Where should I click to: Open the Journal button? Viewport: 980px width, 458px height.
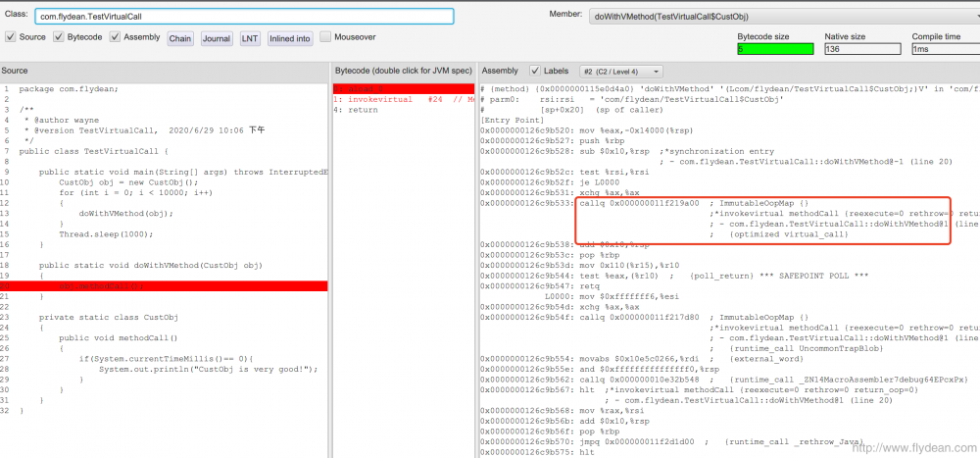[x=217, y=39]
